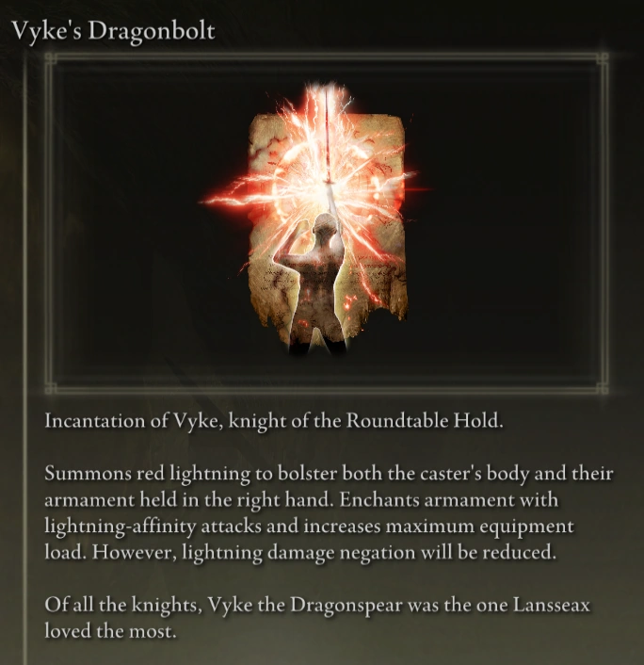
Task: Click "lightning damage negation will be reduced"
Action: pyautogui.click(x=369, y=553)
